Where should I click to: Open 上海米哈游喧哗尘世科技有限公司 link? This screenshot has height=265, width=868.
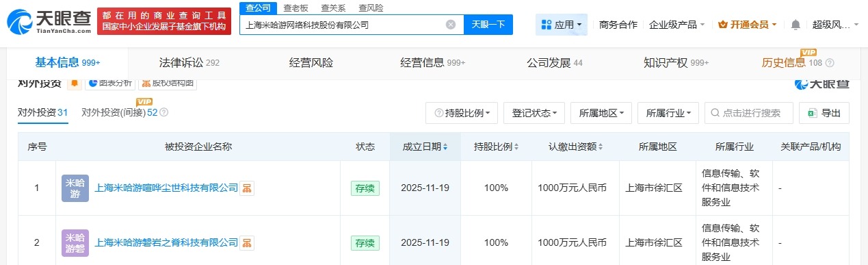click(x=166, y=188)
